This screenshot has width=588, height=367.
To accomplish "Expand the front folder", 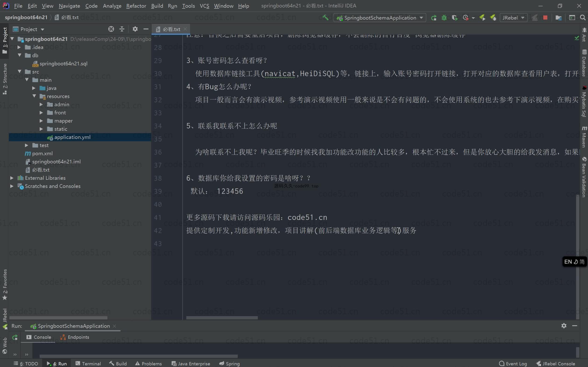I will tap(41, 113).
